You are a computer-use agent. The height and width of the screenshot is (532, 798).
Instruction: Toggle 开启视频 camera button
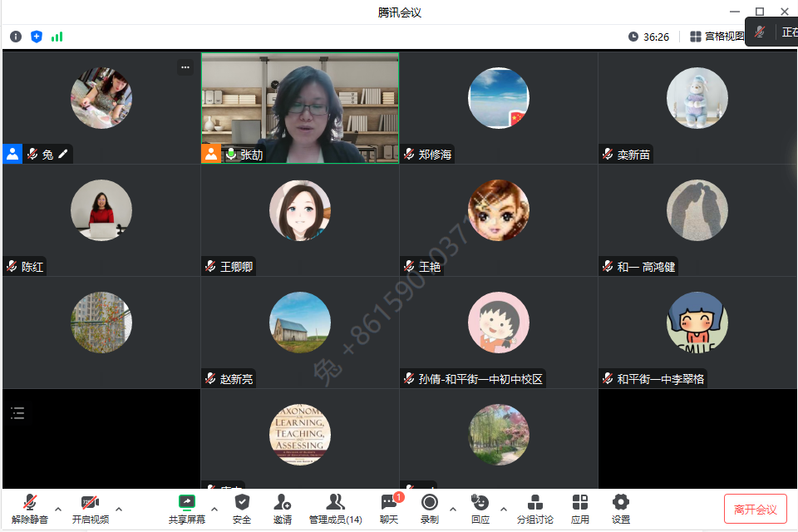tap(90, 508)
